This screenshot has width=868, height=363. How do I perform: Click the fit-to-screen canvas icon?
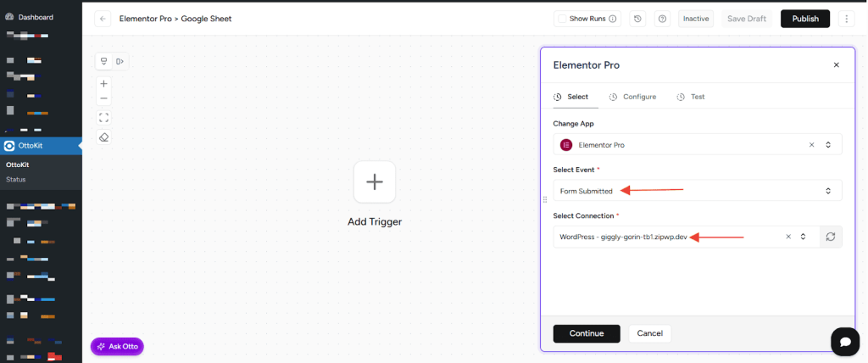pos(104,118)
